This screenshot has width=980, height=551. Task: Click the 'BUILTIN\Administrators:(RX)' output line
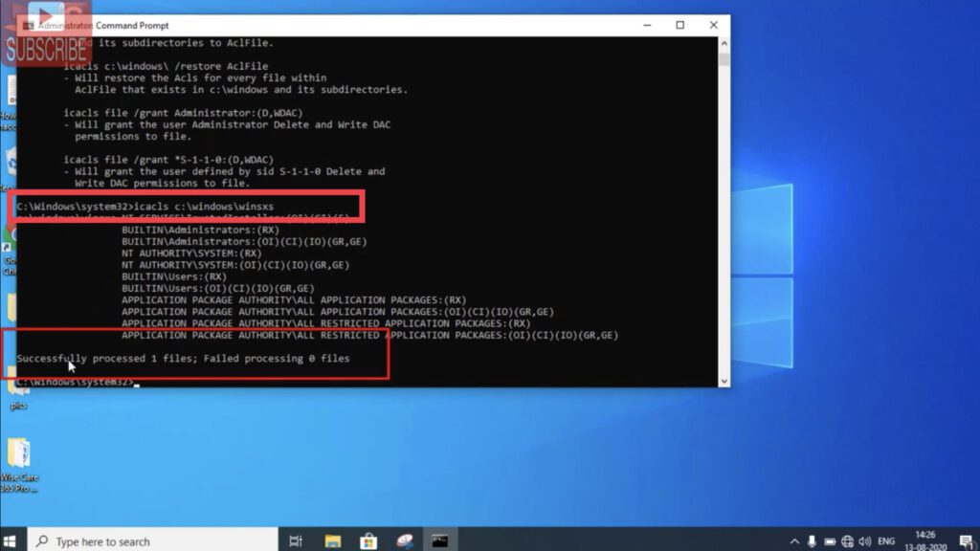point(201,230)
